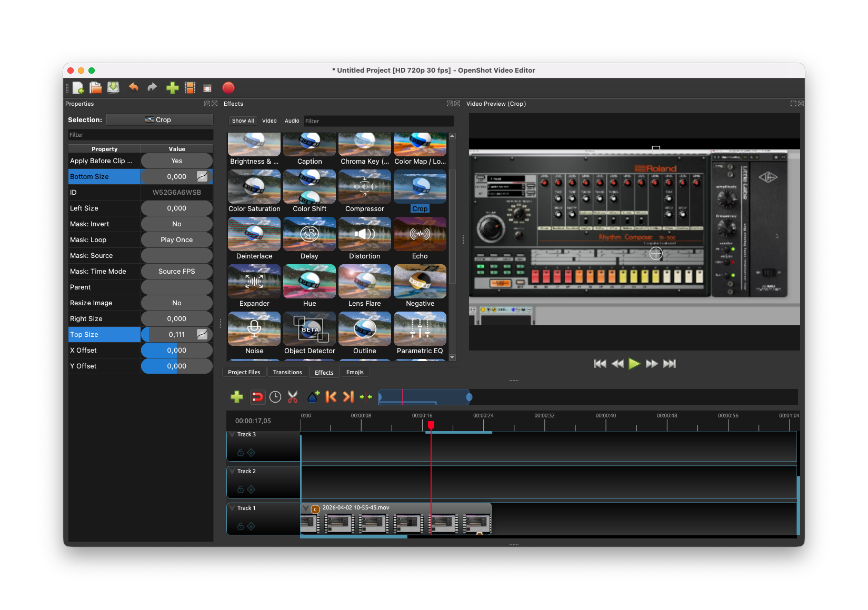Viewport: 868px width, 610px height.
Task: Toggle the lock on Track 1
Action: (241, 526)
